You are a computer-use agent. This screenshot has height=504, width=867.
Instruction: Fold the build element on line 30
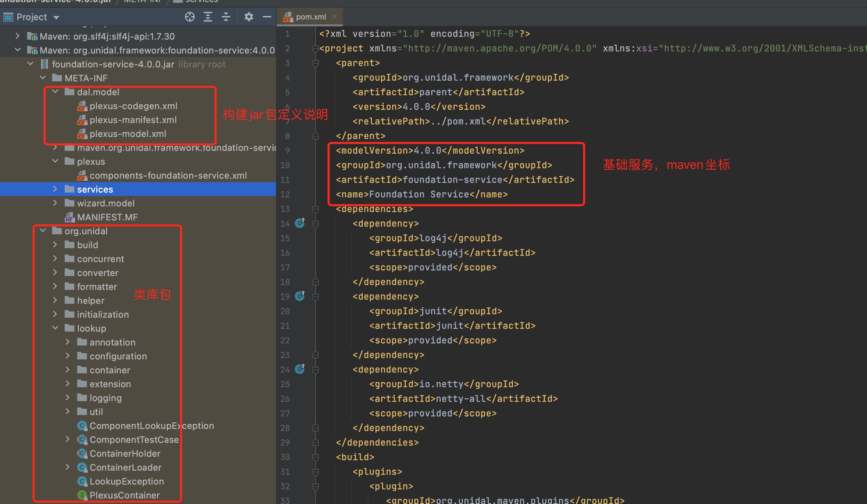click(x=316, y=457)
